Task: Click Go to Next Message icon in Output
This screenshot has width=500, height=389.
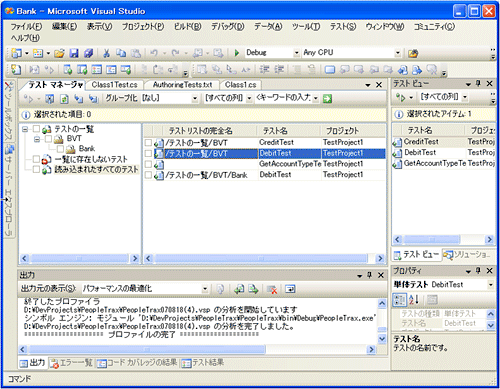Action: [253, 289]
